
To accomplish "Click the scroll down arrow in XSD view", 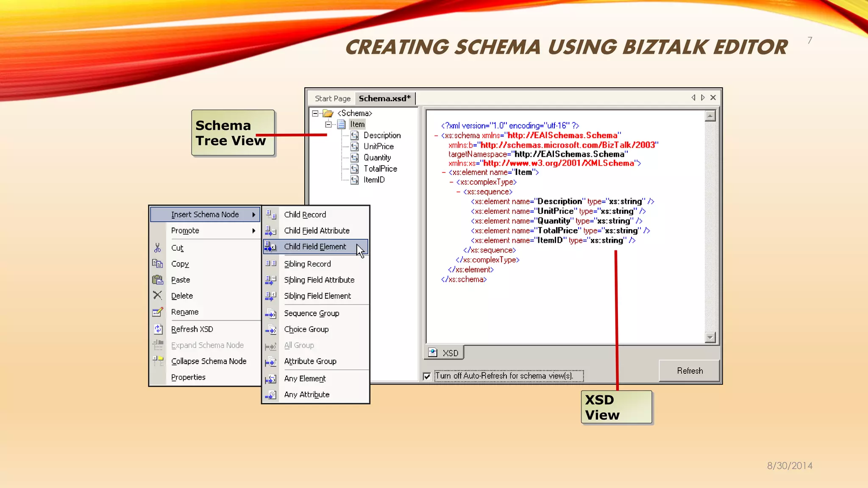I will point(710,338).
